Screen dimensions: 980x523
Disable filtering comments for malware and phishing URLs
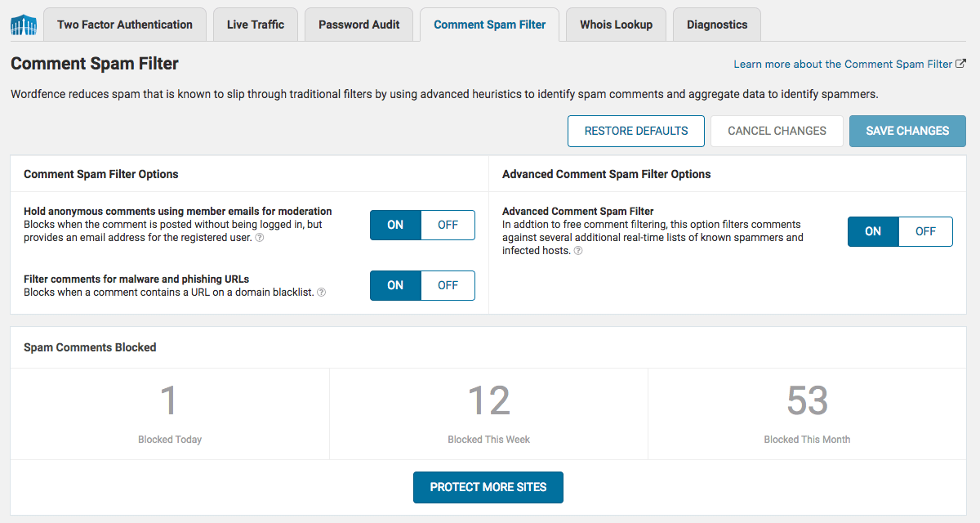pos(448,285)
